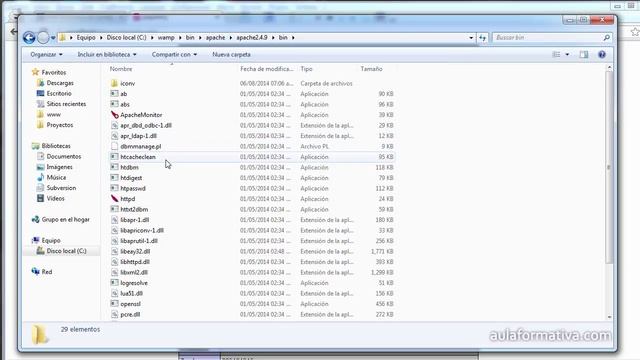Click inside the 'Buscar bin' search box
Image resolution: width=640 pixels, height=360 pixels.
coord(547,38)
